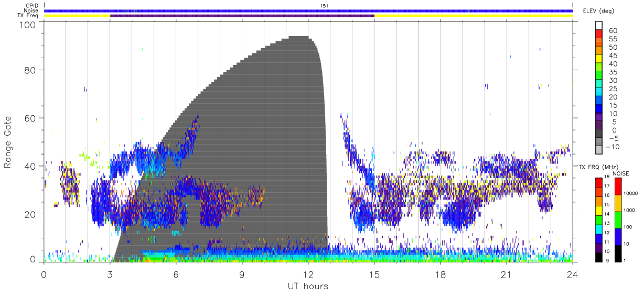The width and height of the screenshot is (644, 297).
Task: Select the yellow 40–45 elevation color segment
Action: [599, 59]
